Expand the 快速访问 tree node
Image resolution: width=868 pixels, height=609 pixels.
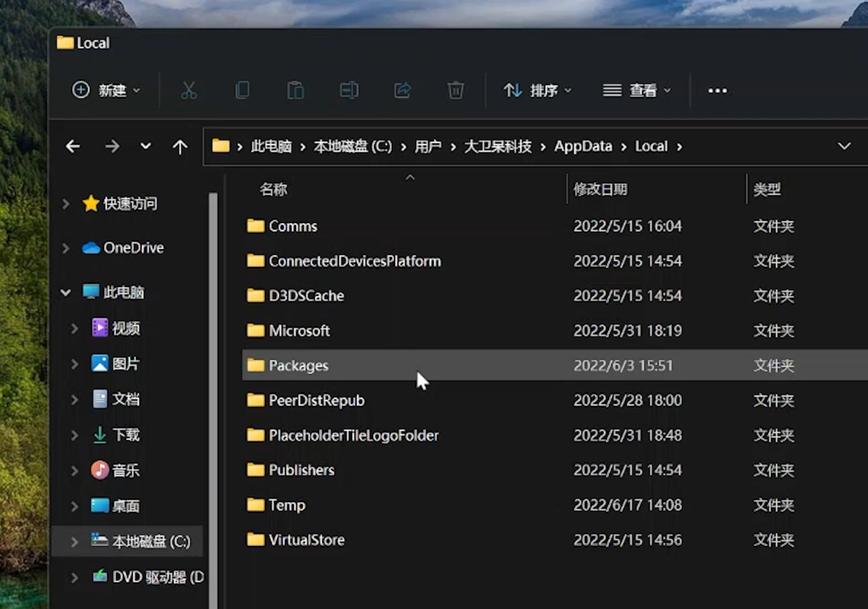[x=66, y=204]
